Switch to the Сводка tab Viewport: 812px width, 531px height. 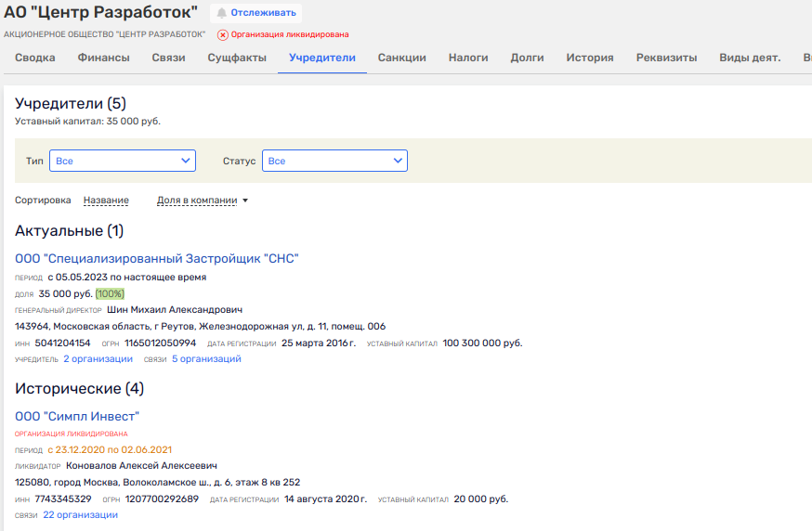(x=35, y=58)
